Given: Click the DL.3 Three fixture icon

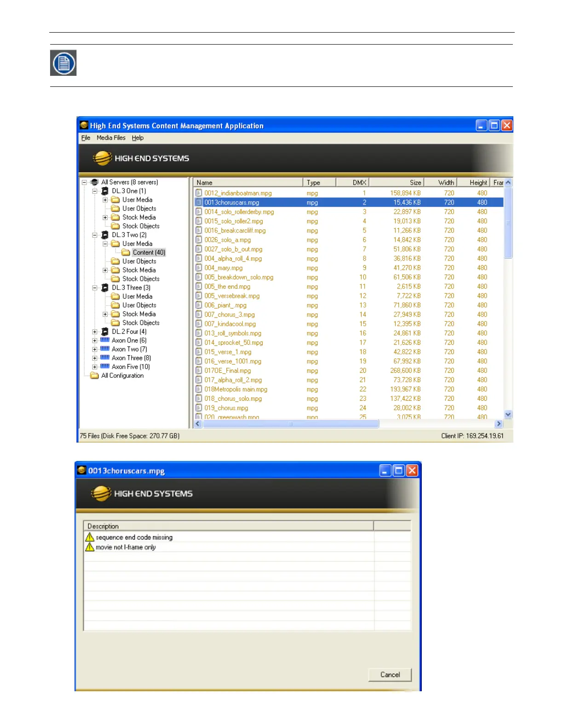Looking at the screenshot, I should click(x=105, y=288).
